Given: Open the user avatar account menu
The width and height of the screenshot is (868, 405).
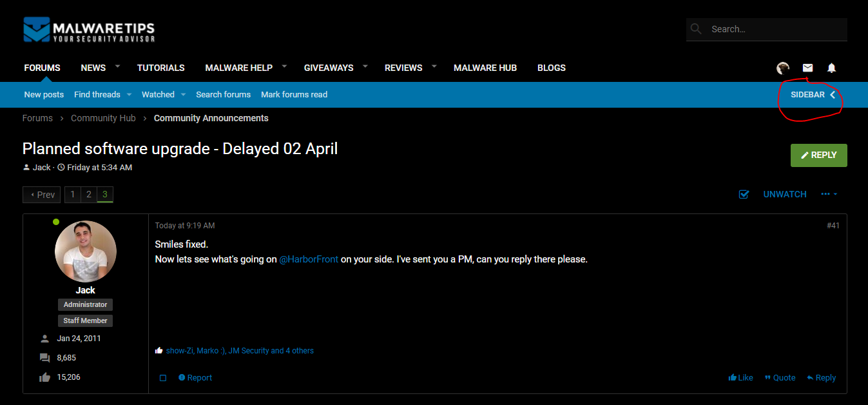Looking at the screenshot, I should click(x=783, y=68).
